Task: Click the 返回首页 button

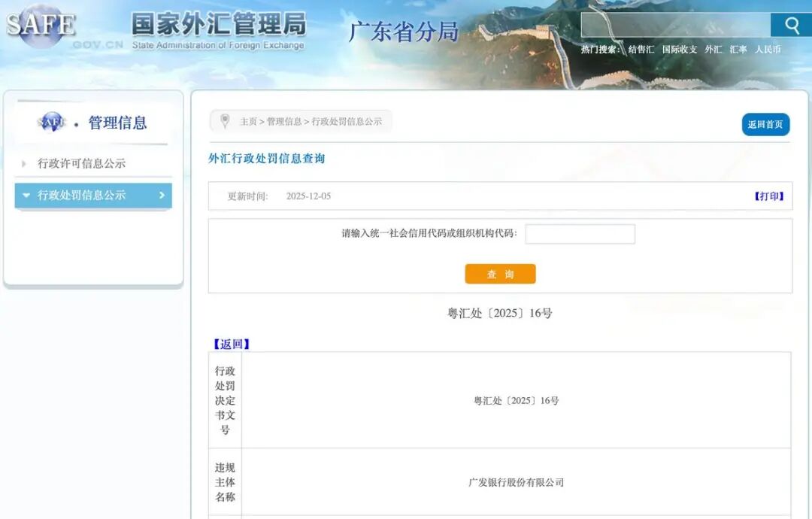Action: click(765, 125)
